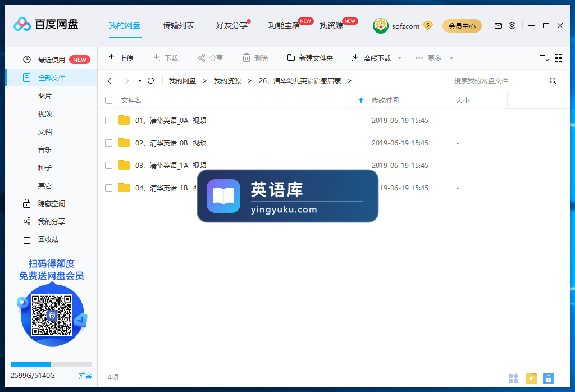Image resolution: width=575 pixels, height=392 pixels.
Task: Click the recycle bin sidebar icon
Action: pyautogui.click(x=27, y=239)
